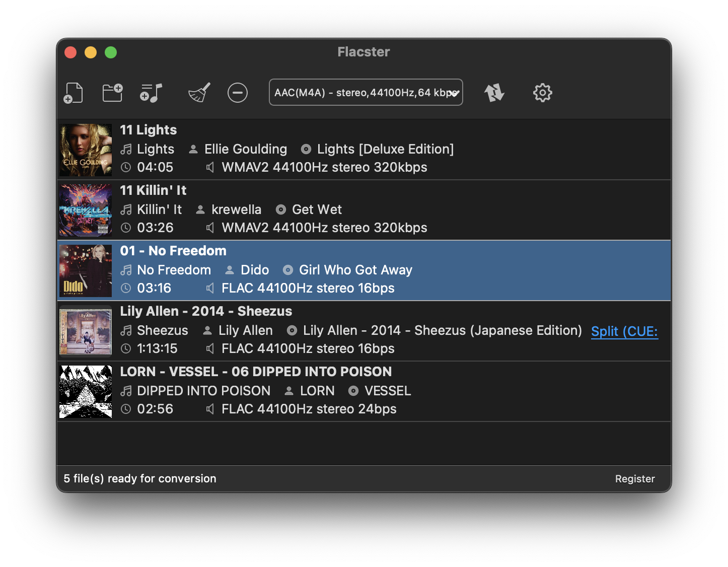
Task: Click the 1:13:15 duration of Sheezus
Action: coord(157,348)
